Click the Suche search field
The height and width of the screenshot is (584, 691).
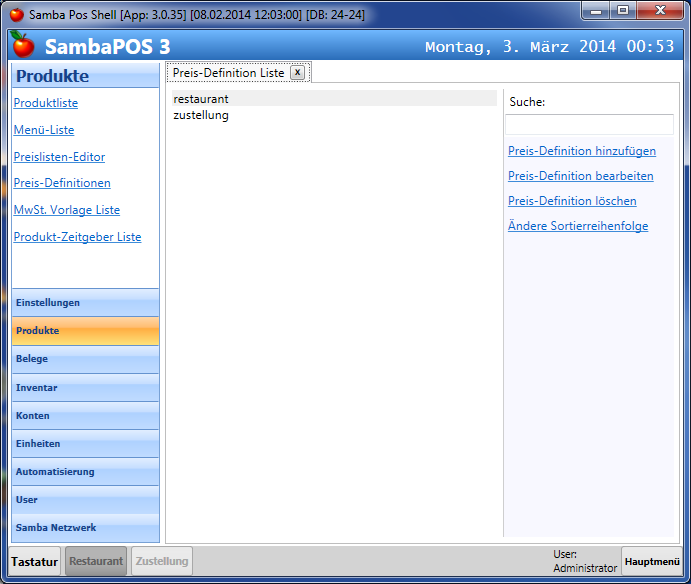589,125
